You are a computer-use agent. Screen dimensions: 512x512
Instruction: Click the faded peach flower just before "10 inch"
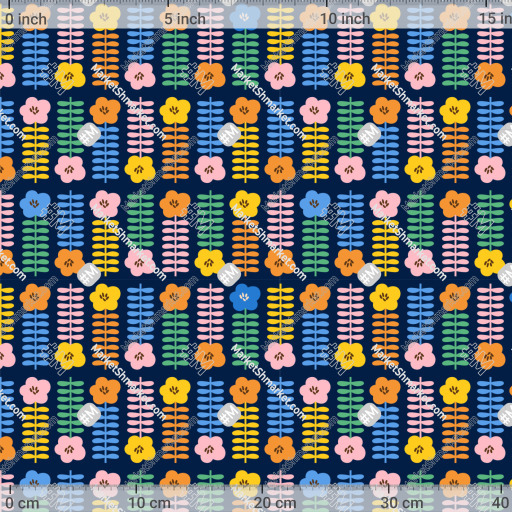313,16
